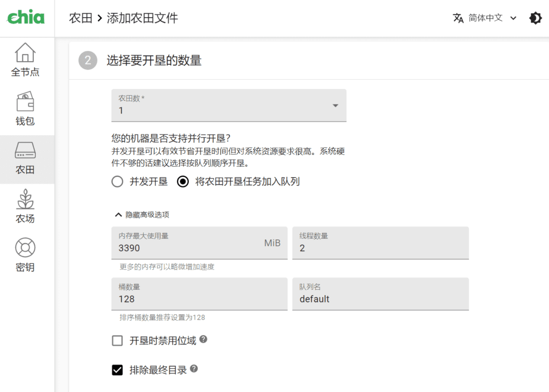Image resolution: width=549 pixels, height=392 pixels.
Task: Click the 内存最大使用量 input field
Action: 188,248
